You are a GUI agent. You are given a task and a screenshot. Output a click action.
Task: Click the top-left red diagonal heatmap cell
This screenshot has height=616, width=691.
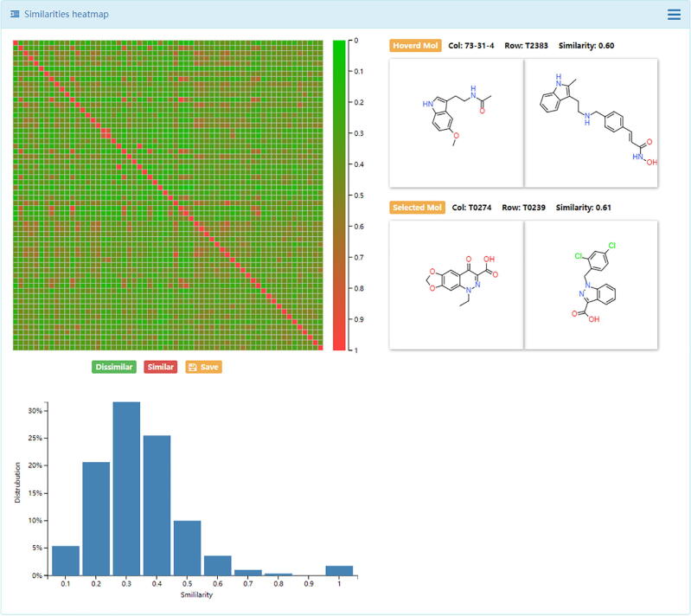tap(16, 42)
